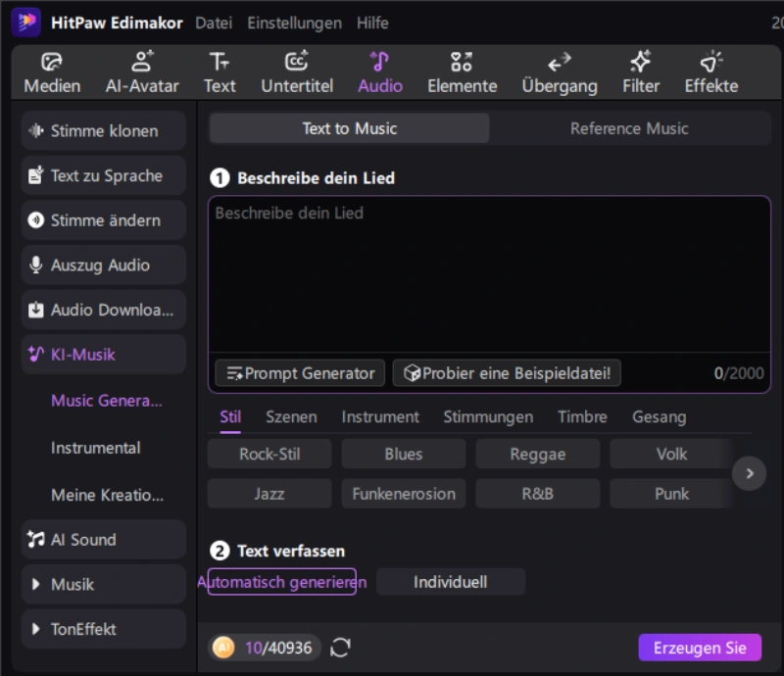Screen dimensions: 784x676
Task: Select the Audio toolbar section
Action: (x=380, y=73)
